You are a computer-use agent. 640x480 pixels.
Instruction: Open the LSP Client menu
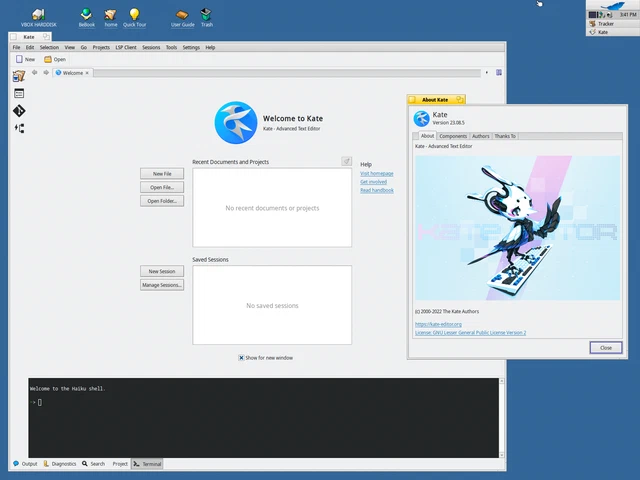click(126, 47)
